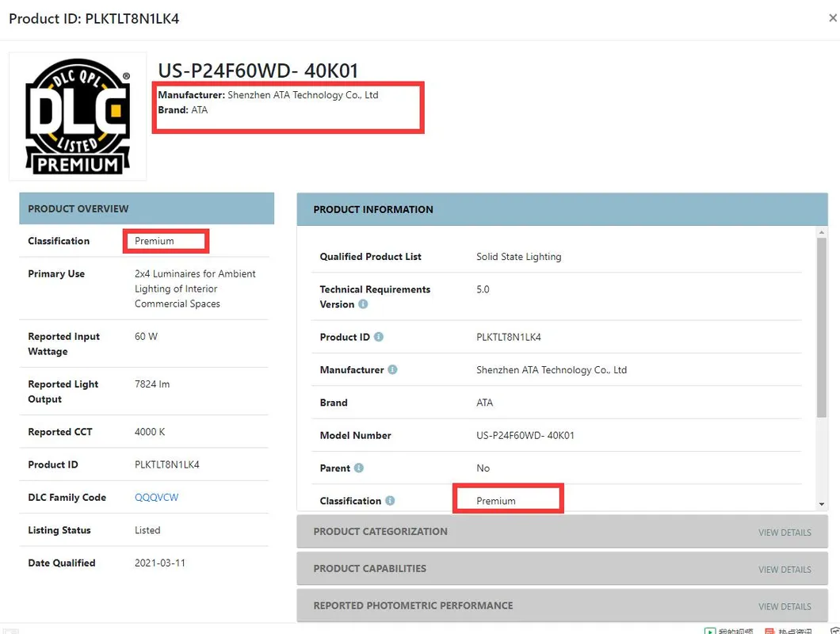Screen dimensions: 840x634
Task: Expand the Product Categorization section
Action: (380, 532)
